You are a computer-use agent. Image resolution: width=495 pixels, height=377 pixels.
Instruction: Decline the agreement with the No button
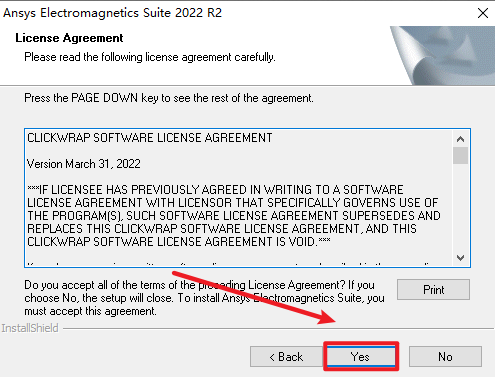pyautogui.click(x=445, y=357)
